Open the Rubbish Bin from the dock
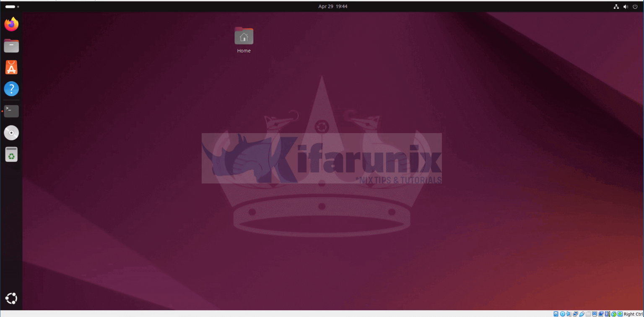 (11, 154)
